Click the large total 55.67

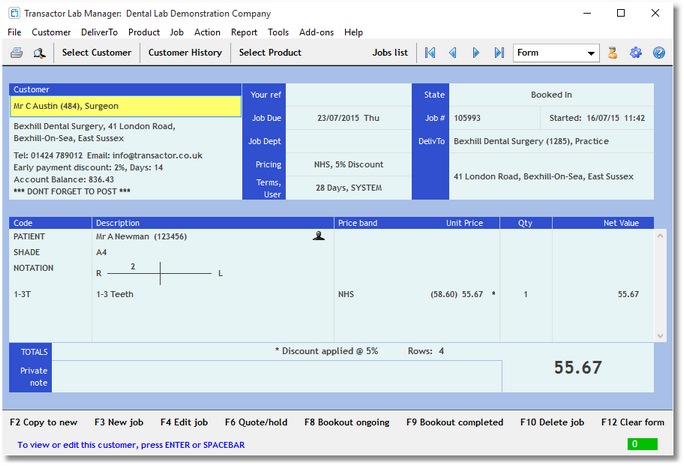pos(578,367)
